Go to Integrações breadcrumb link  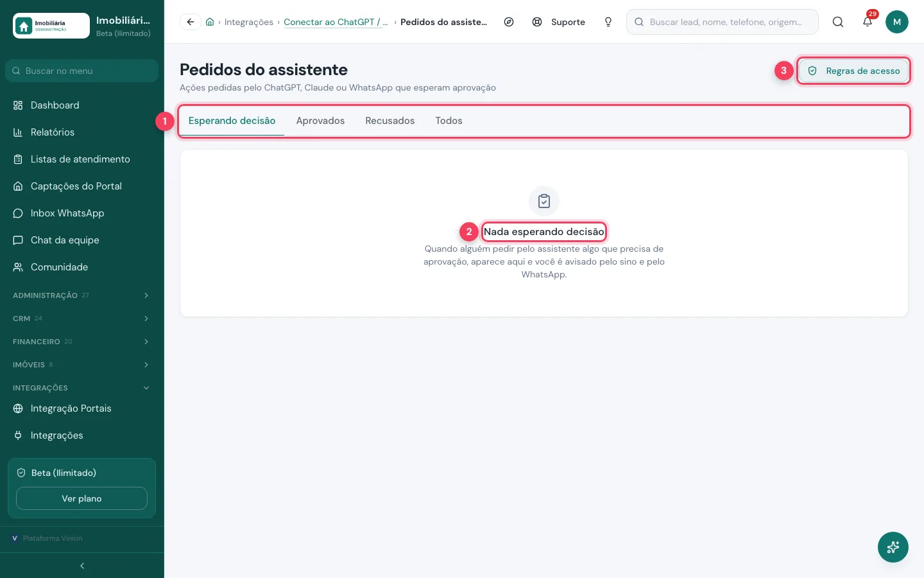[x=248, y=22]
